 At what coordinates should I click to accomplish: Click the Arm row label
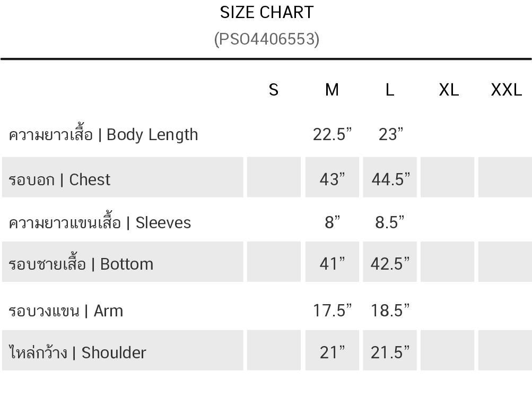(x=66, y=311)
